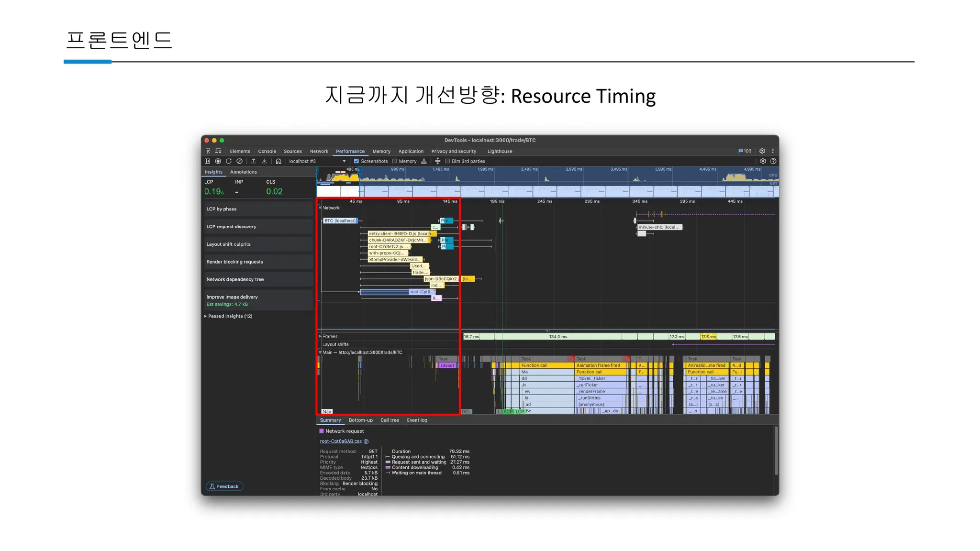Screen dimensions: 980x551
Task: Select the minute-ohlc (local...) request
Action: coord(660,227)
